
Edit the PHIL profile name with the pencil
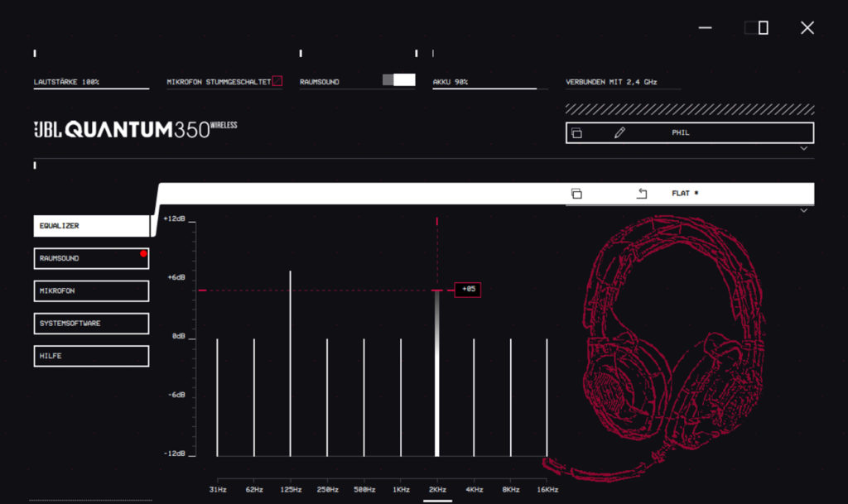(619, 133)
